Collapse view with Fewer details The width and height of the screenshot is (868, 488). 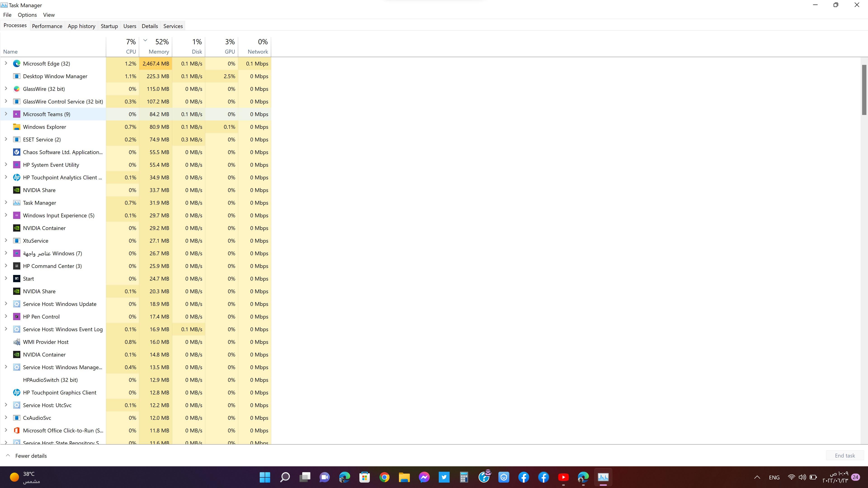(x=26, y=456)
